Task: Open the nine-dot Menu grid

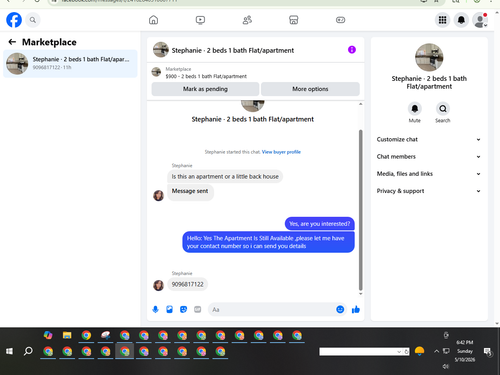Action: 442,20
